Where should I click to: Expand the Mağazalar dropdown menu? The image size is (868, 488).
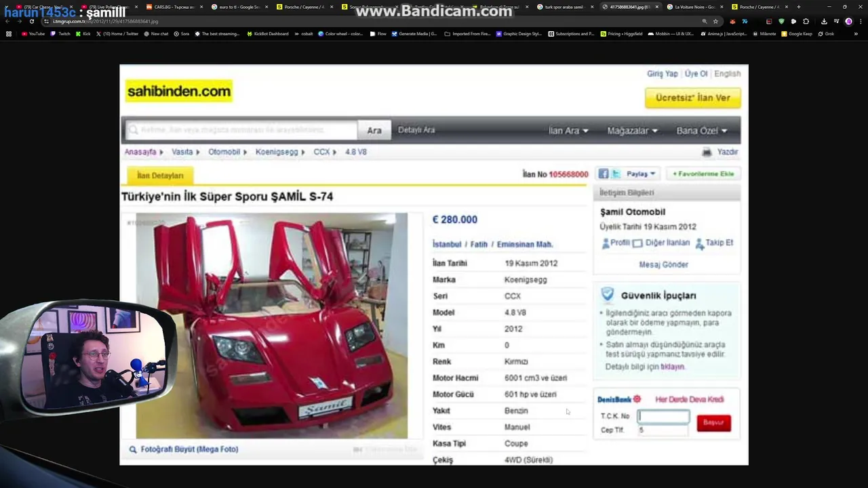[632, 131]
